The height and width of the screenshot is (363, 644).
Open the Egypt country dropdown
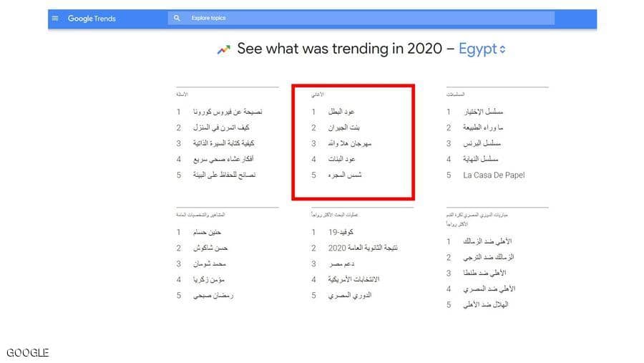(482, 49)
